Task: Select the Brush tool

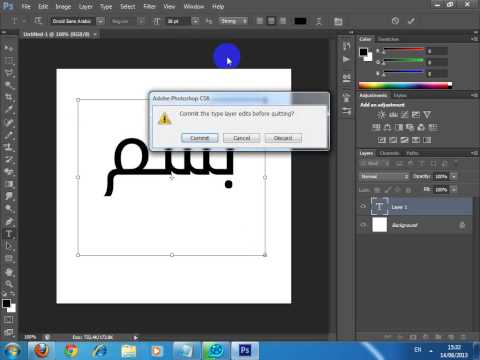Action: point(9,134)
